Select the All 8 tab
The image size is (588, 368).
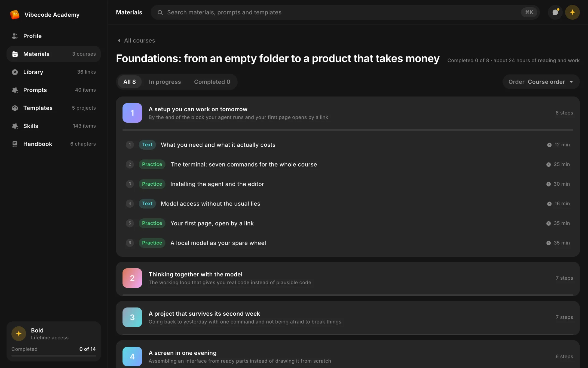click(130, 82)
